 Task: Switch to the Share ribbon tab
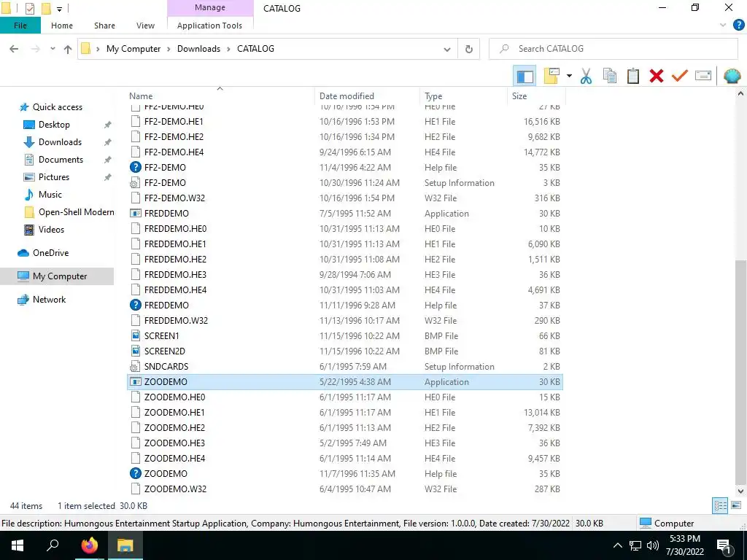click(104, 26)
